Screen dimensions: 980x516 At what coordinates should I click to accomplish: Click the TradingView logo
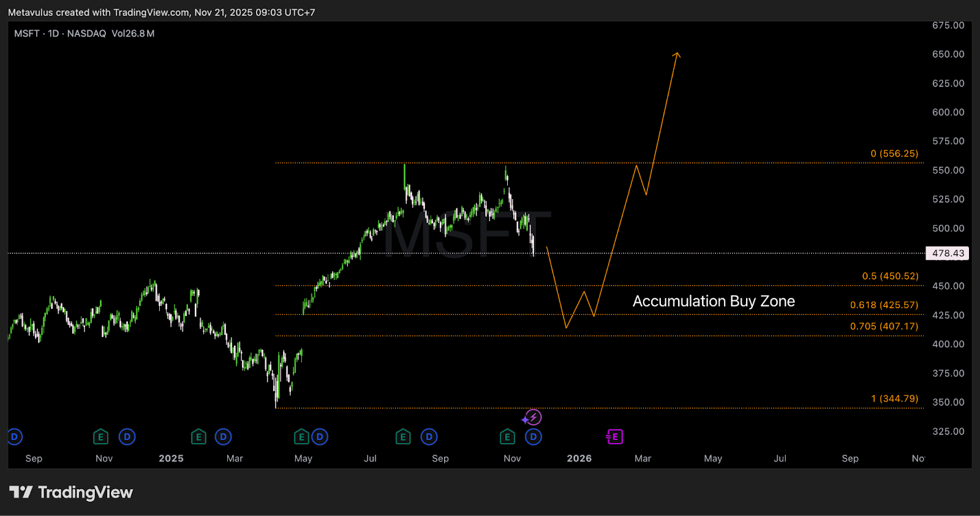[71, 493]
